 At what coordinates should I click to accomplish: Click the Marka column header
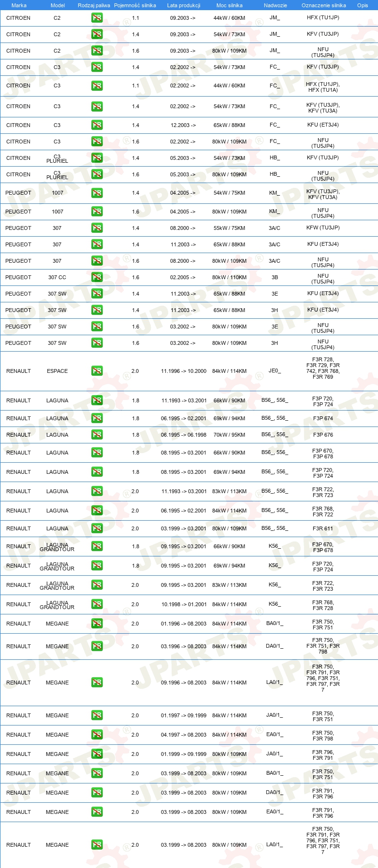[x=19, y=5]
